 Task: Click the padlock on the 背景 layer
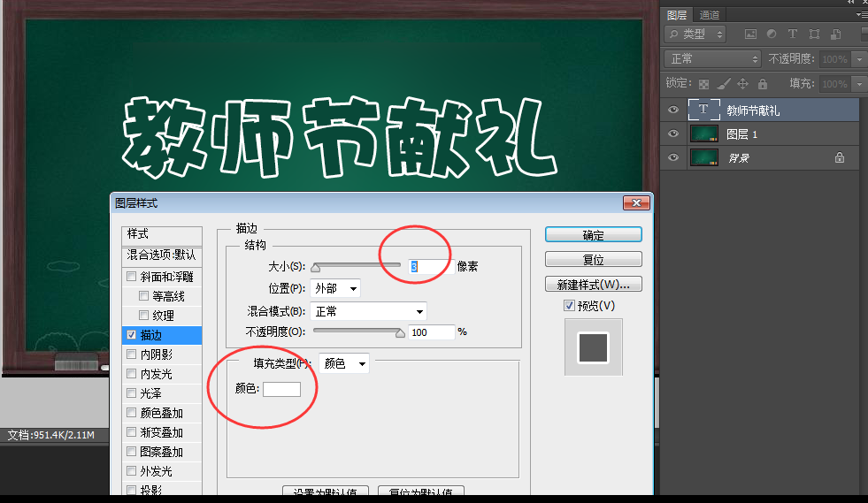[x=840, y=157]
